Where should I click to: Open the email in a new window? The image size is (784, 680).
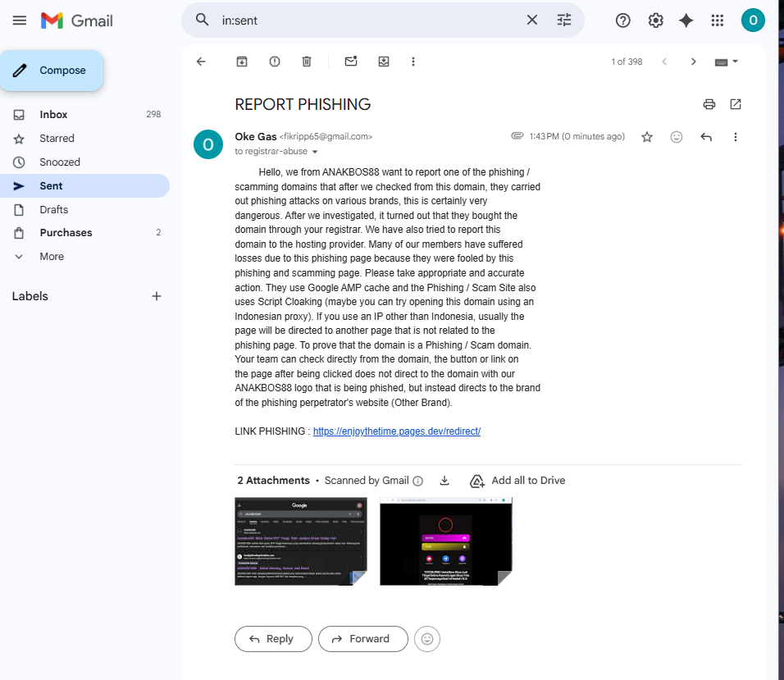(736, 104)
